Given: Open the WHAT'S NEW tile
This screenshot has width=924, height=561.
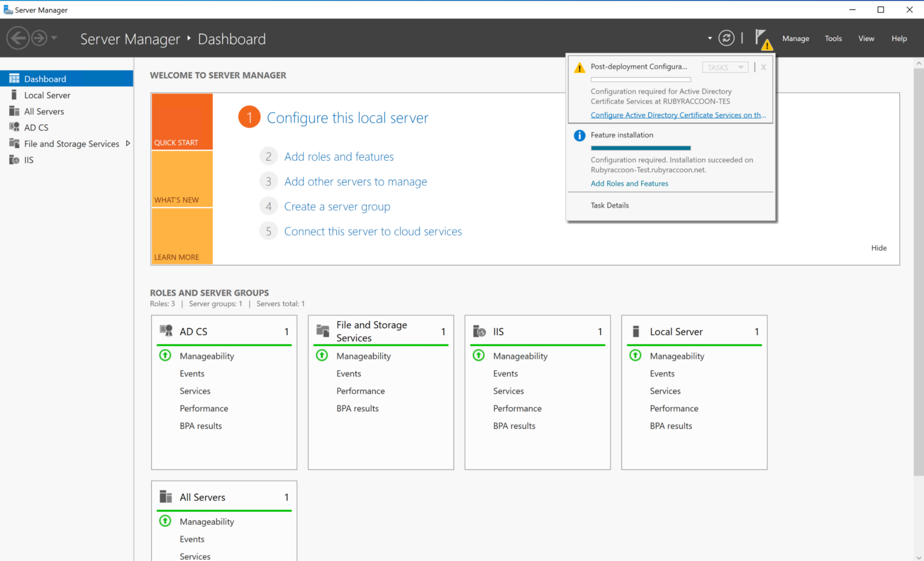Looking at the screenshot, I should tap(182, 179).
